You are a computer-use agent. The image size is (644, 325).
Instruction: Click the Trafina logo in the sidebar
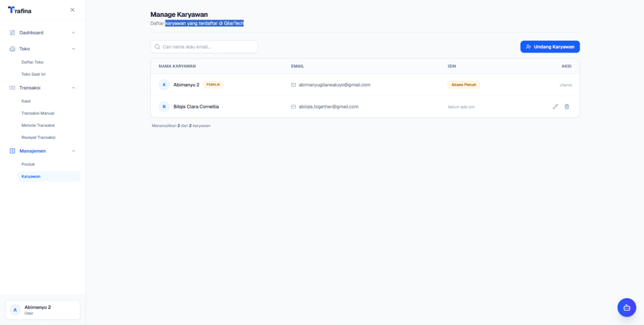(x=20, y=10)
